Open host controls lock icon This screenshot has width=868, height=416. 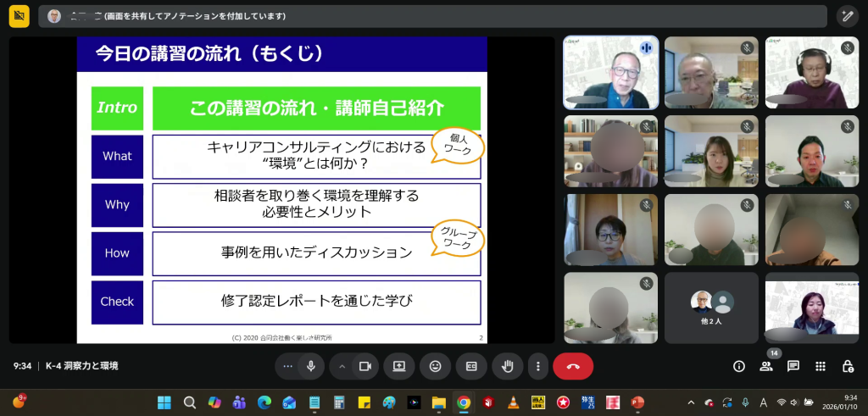pyautogui.click(x=847, y=366)
